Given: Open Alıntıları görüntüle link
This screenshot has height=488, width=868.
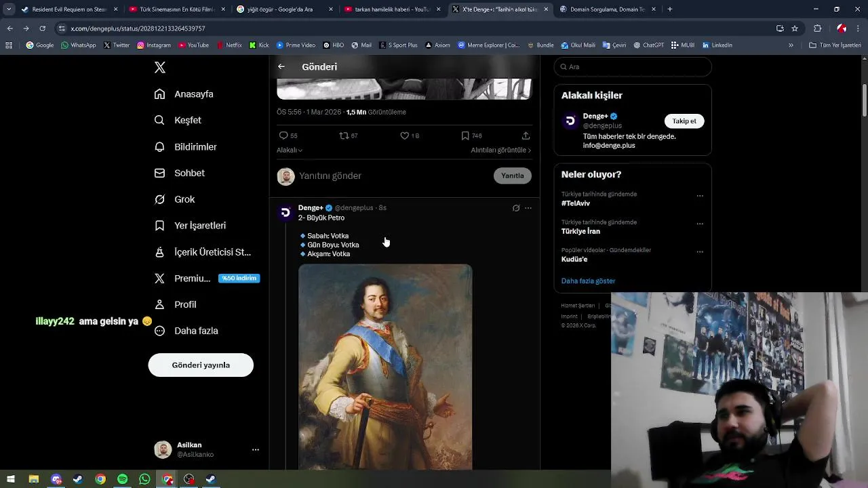Looking at the screenshot, I should click(x=501, y=150).
